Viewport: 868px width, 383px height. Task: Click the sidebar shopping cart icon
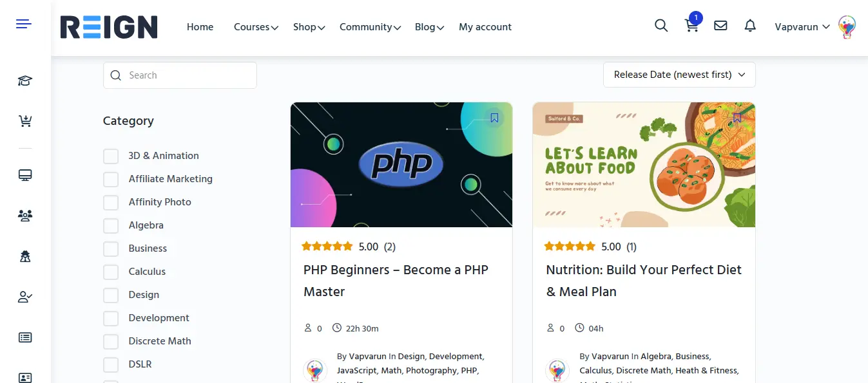[25, 121]
